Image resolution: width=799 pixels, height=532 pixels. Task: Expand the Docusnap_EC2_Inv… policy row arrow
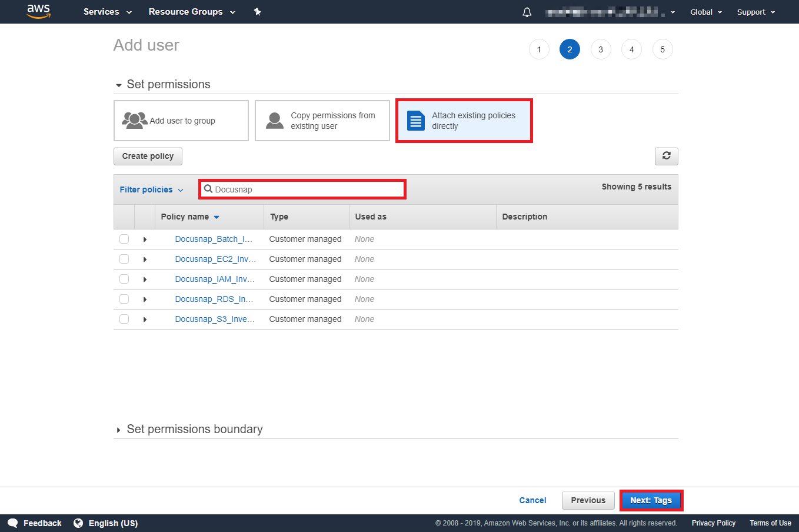(x=145, y=260)
